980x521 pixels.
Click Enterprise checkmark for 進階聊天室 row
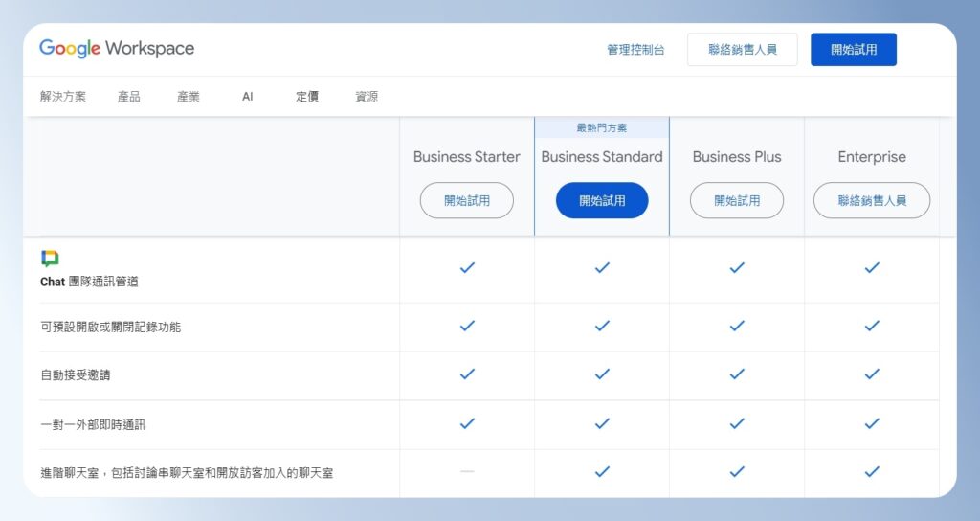coord(872,471)
